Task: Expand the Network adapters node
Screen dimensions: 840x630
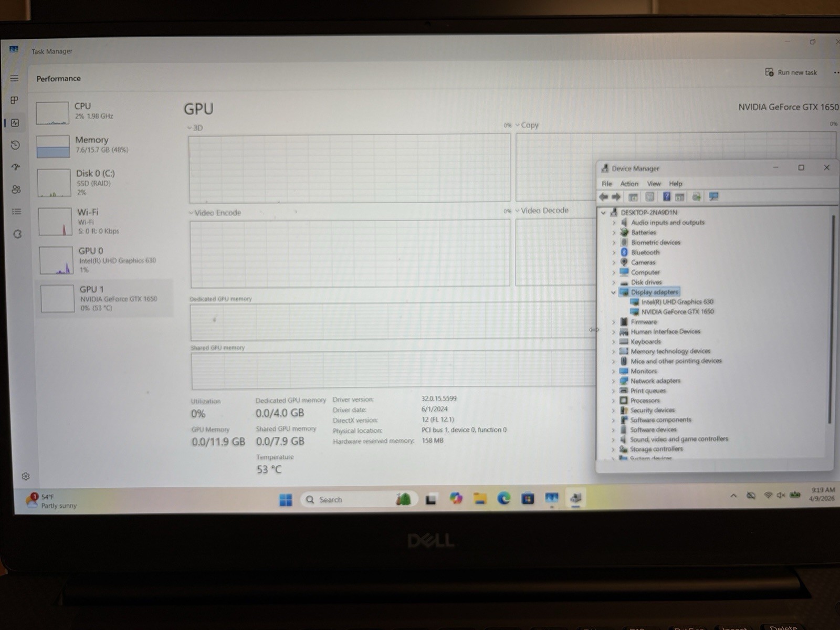Action: (x=613, y=381)
